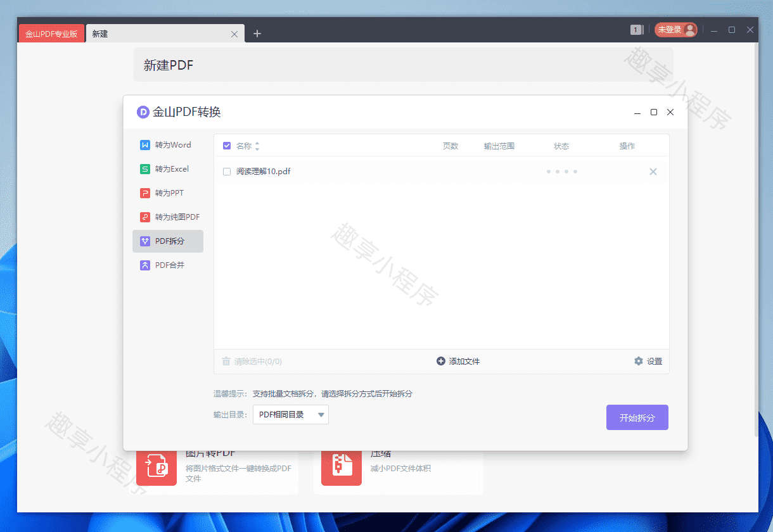The image size is (773, 532).
Task: Maximize the 金山PDF转换 dialog
Action: pos(654,112)
